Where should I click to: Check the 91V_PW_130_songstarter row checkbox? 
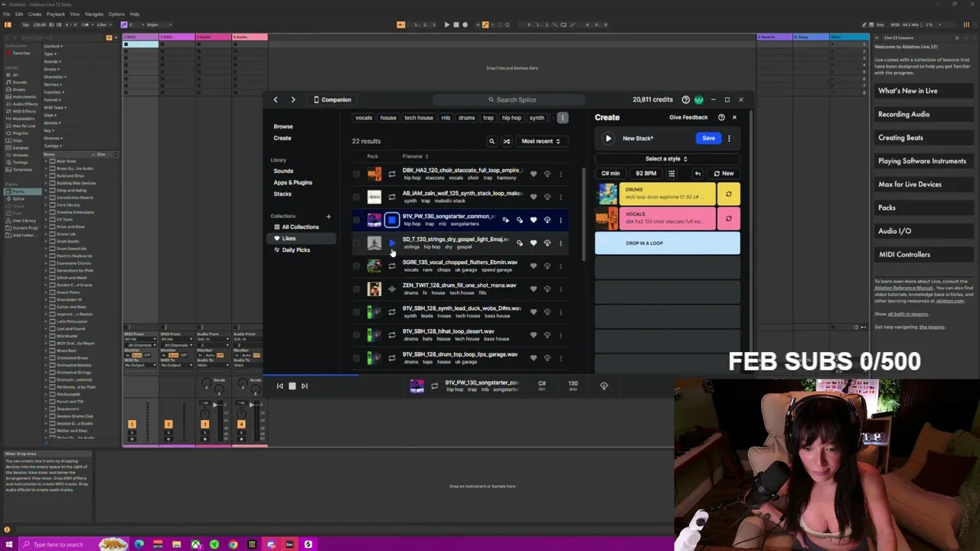tap(357, 220)
